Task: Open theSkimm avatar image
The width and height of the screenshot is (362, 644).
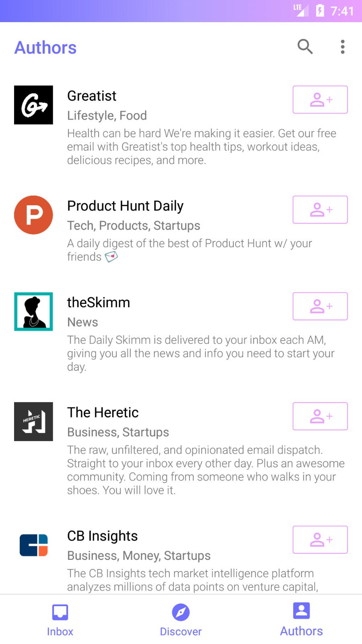Action: pos(33,312)
